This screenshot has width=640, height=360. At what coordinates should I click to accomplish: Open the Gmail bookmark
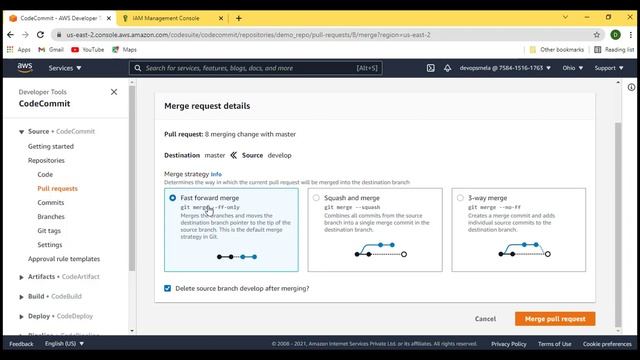click(51, 49)
